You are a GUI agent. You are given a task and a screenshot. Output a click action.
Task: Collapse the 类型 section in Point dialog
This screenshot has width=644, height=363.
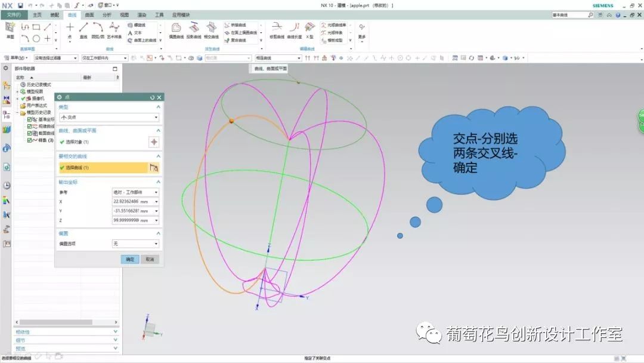(159, 107)
